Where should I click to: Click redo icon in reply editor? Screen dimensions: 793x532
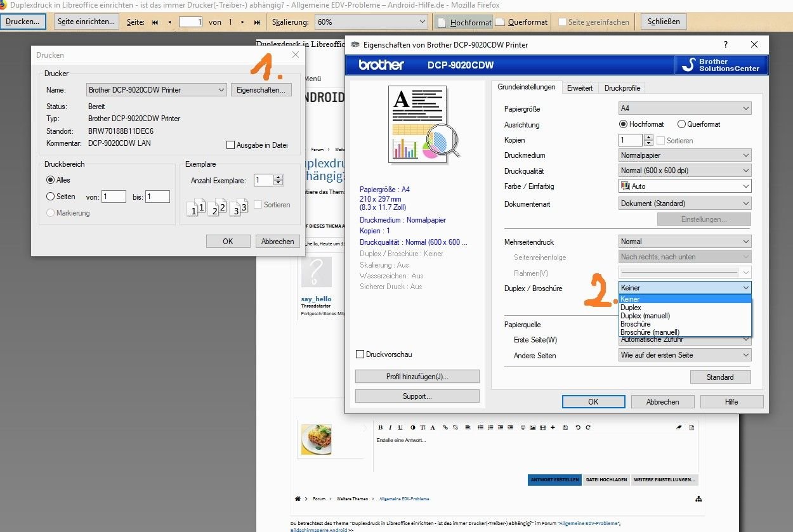point(587,427)
